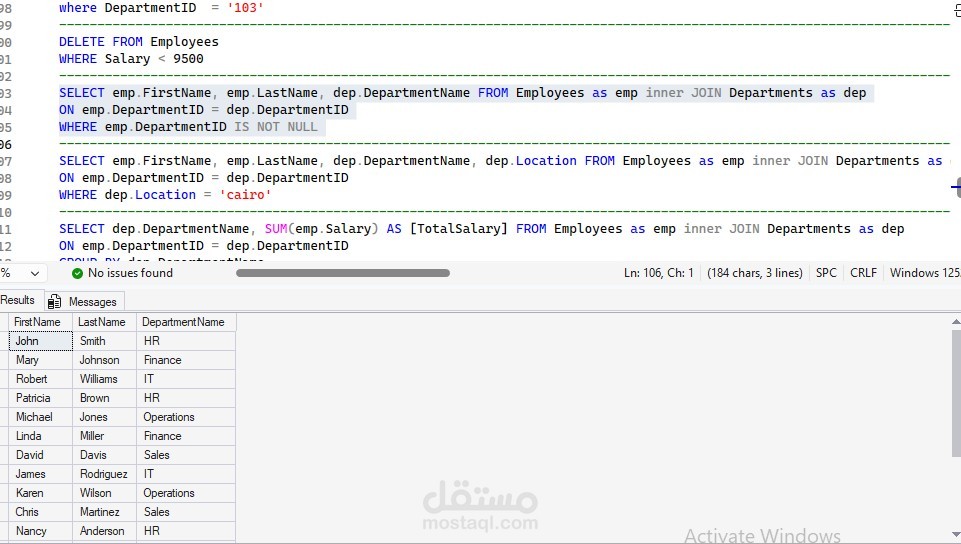Click the SUM function keyword in editor
Viewport: 961px width, 544px height.
[276, 229]
